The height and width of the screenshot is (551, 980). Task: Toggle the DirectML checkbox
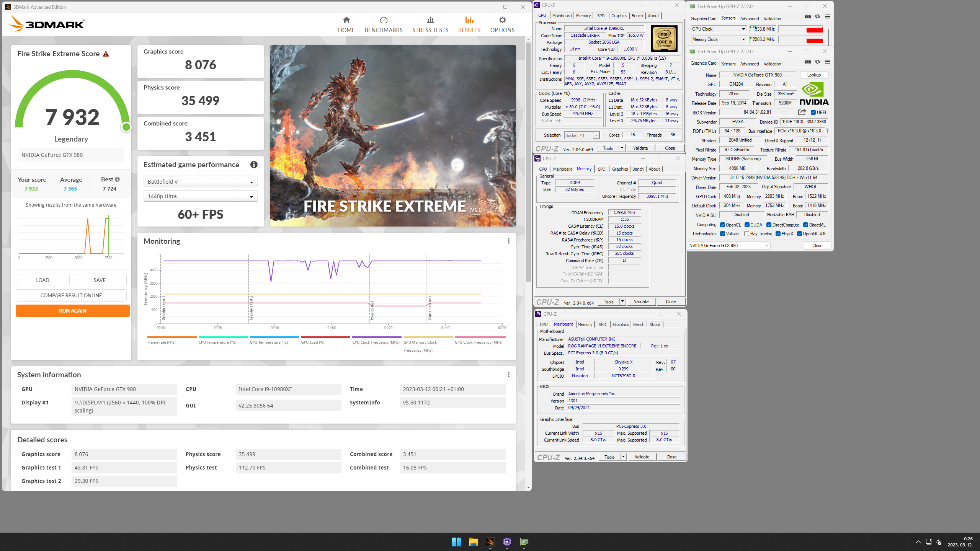pyautogui.click(x=805, y=225)
